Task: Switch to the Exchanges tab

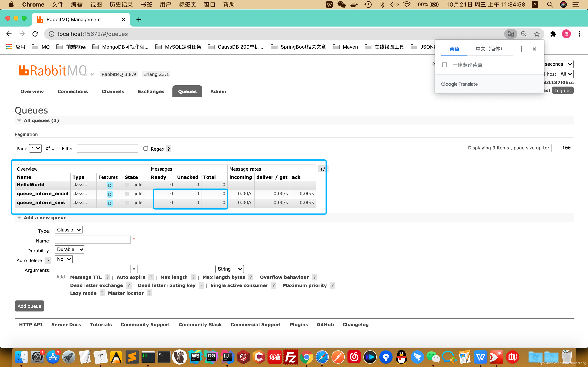Action: coord(151,91)
